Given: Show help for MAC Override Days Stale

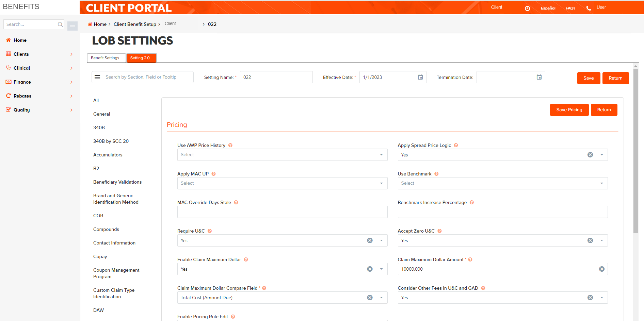Looking at the screenshot, I should (236, 202).
